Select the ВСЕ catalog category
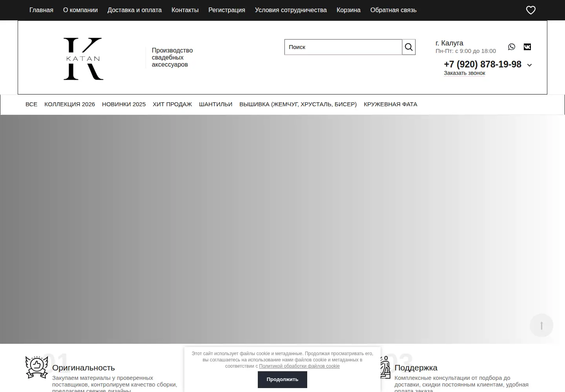Image resolution: width=565 pixels, height=392 pixels. pyautogui.click(x=31, y=104)
